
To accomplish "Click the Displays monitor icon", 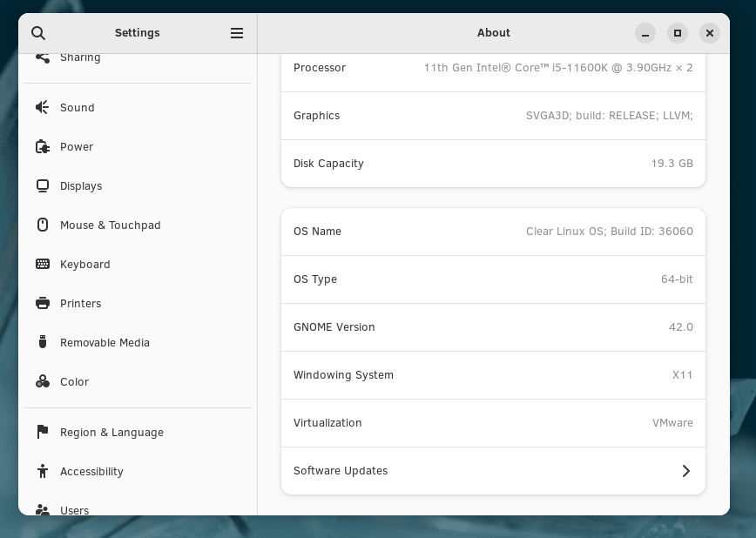I will click(x=42, y=186).
